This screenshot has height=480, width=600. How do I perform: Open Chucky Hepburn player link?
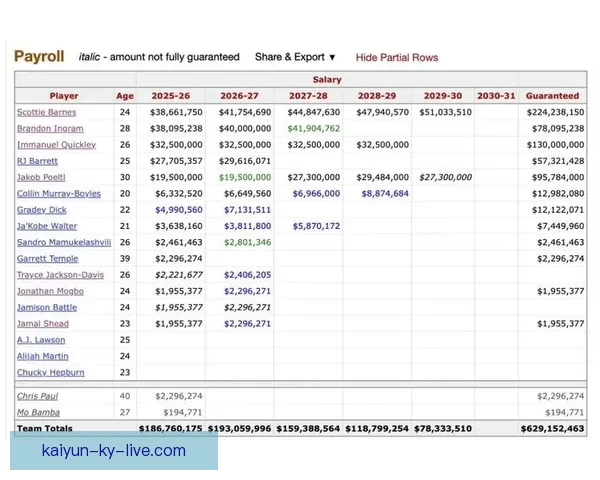(51, 372)
